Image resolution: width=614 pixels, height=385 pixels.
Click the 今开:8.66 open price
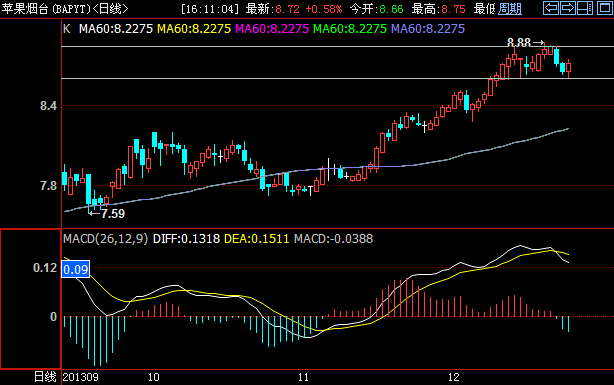(x=376, y=9)
